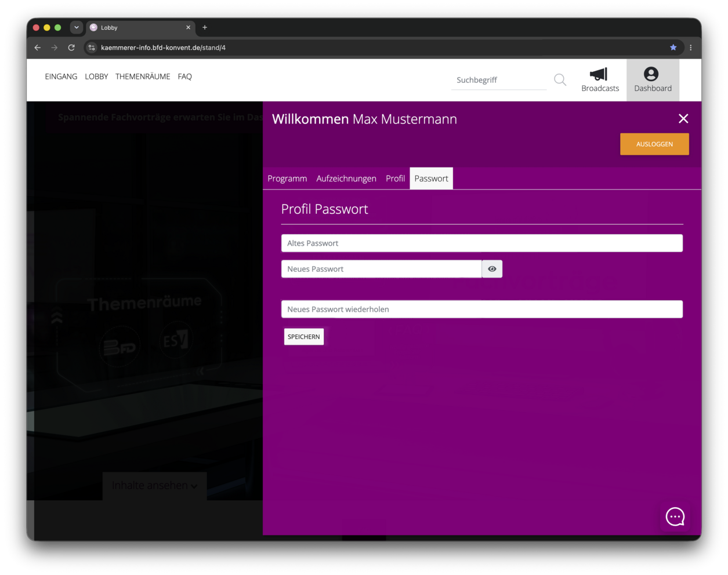Focus Neues Passwort wiederholen field

482,310
